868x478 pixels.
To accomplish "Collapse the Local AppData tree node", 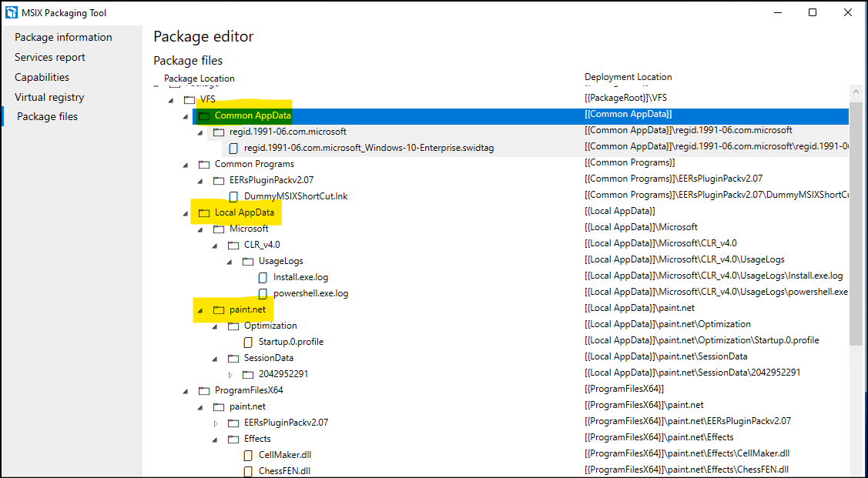I will pyautogui.click(x=186, y=212).
